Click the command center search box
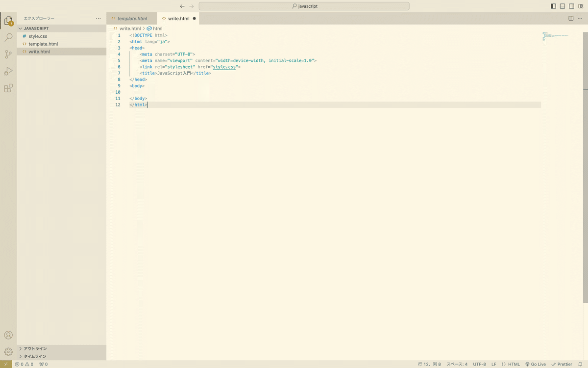The width and height of the screenshot is (588, 368). [304, 6]
